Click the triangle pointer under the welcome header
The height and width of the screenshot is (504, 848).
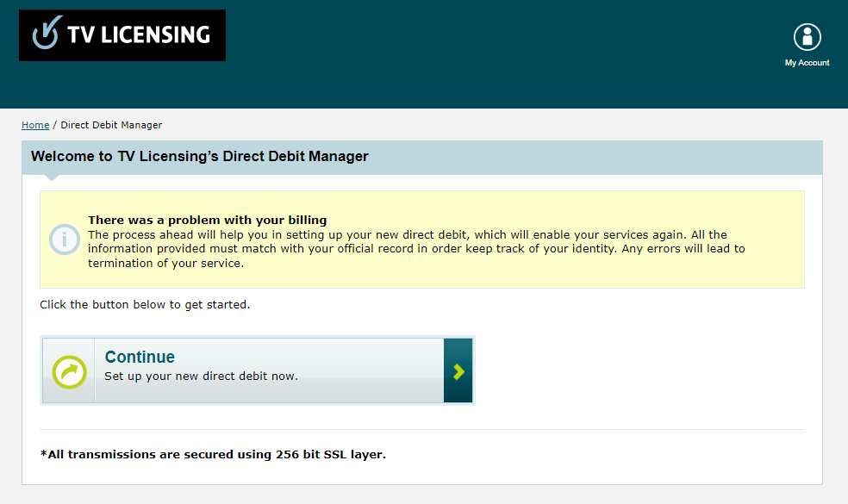tap(52, 177)
